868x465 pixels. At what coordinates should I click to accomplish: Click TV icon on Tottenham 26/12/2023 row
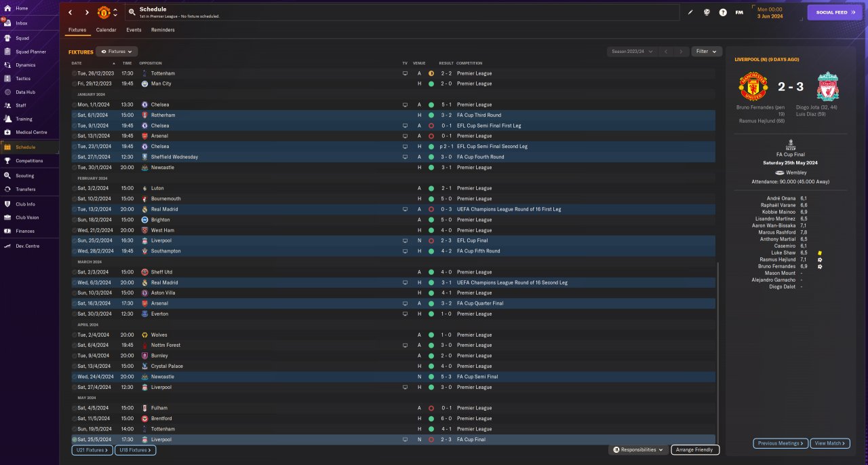point(405,73)
